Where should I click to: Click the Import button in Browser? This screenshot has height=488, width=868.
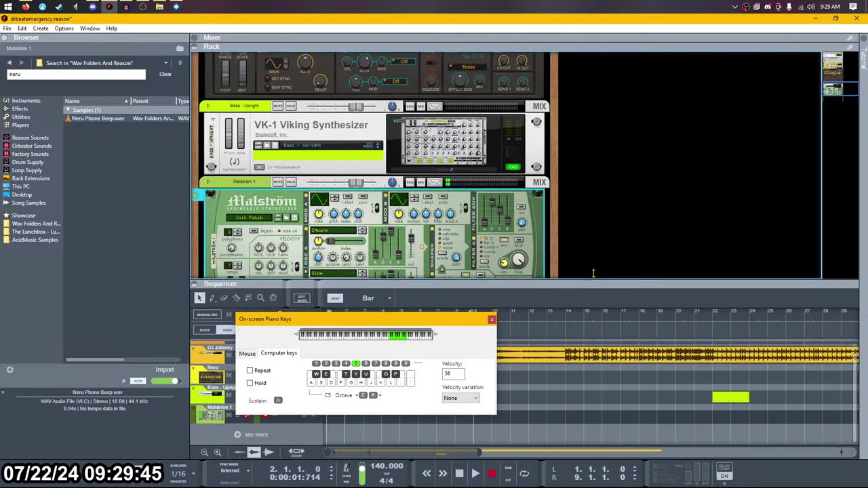click(x=165, y=370)
